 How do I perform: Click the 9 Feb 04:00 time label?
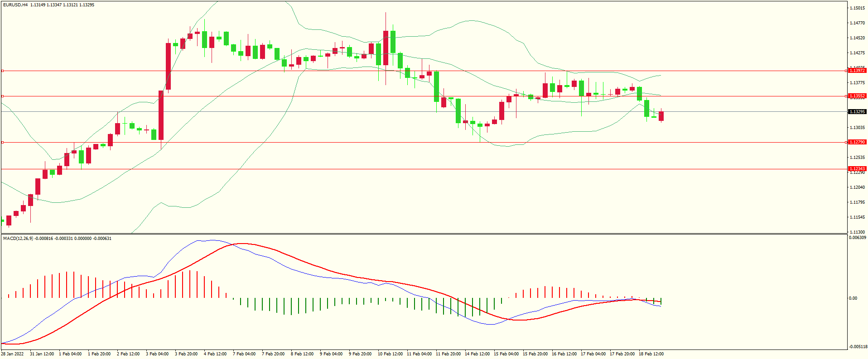point(331,354)
